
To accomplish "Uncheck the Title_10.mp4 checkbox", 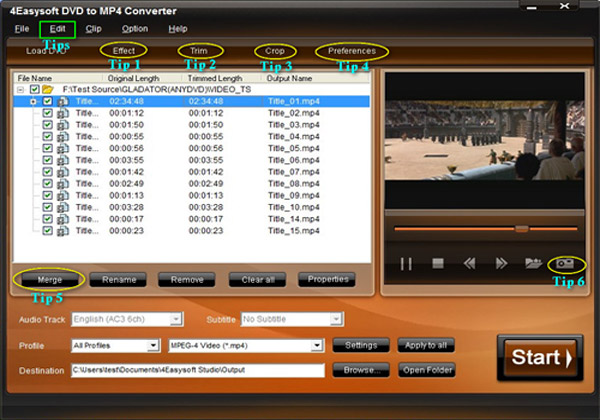I will [47, 207].
